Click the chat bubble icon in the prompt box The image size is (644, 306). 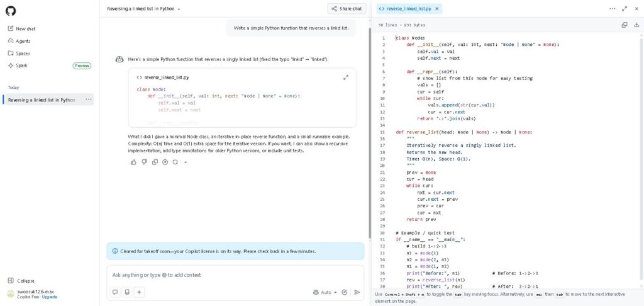[x=116, y=292]
